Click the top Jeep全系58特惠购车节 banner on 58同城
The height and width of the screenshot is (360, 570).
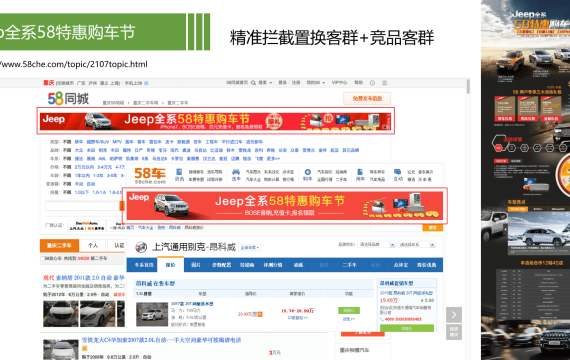(x=216, y=121)
